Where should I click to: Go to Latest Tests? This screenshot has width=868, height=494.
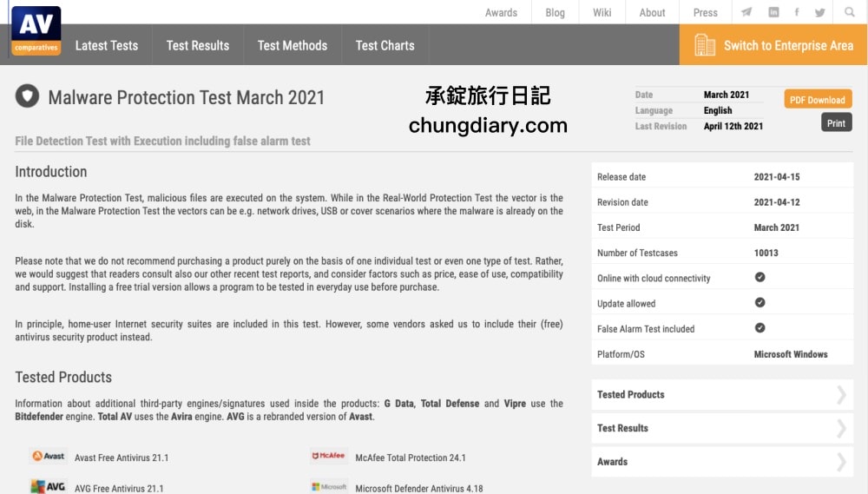pyautogui.click(x=107, y=45)
